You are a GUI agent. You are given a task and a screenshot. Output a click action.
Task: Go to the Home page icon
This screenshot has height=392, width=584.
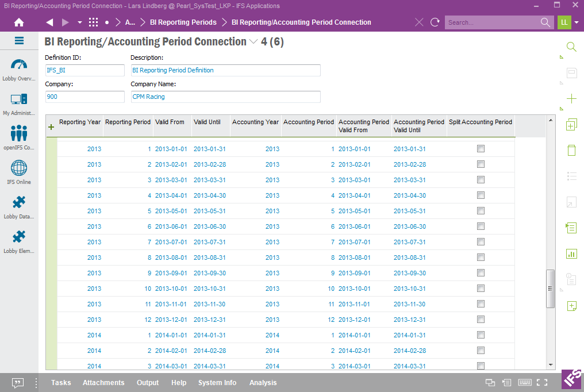click(19, 22)
